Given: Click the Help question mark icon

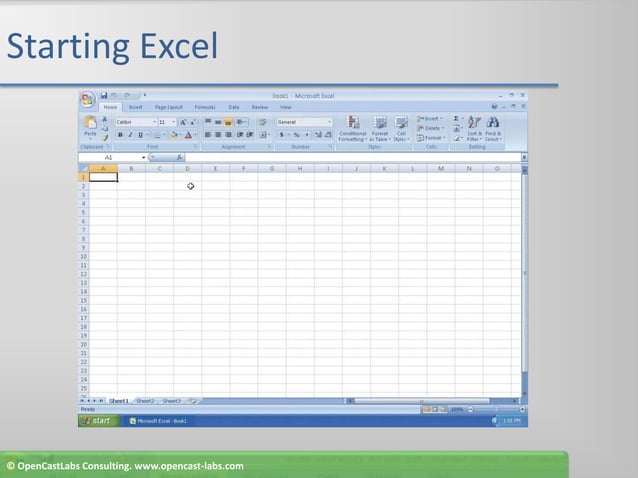Looking at the screenshot, I should (x=494, y=107).
